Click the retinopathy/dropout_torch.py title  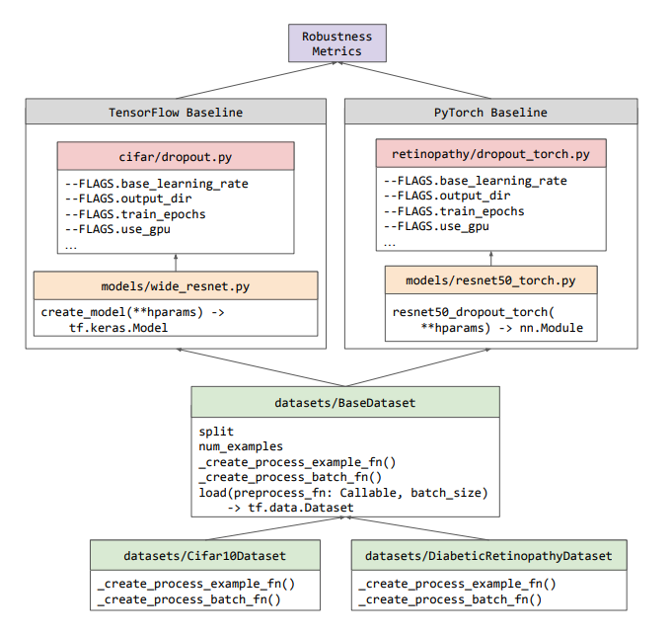click(x=491, y=153)
